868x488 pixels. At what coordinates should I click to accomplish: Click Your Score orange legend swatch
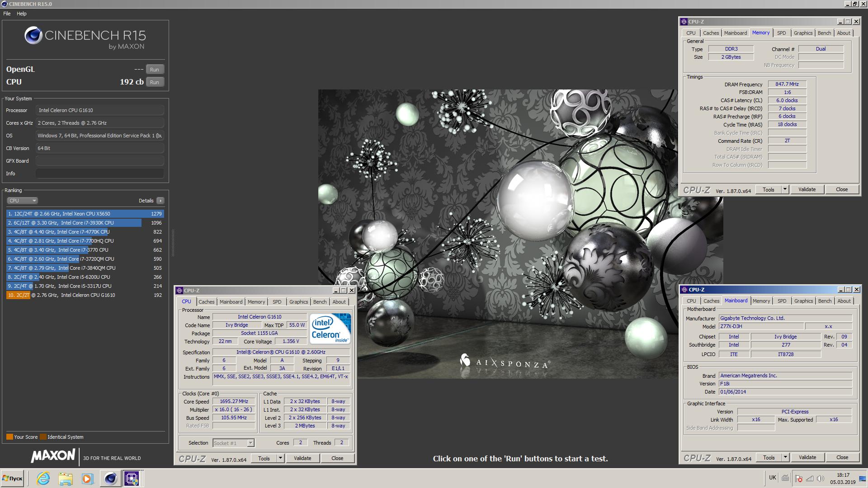9,437
